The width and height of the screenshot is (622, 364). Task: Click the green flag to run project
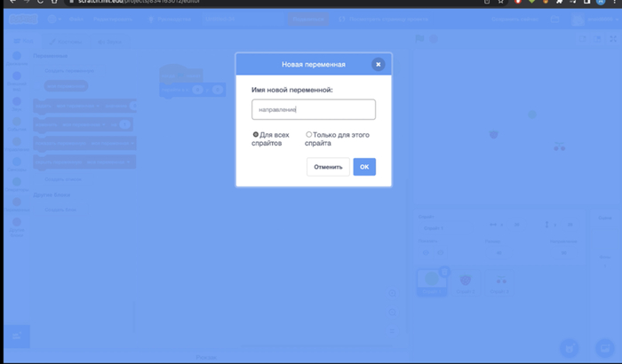point(421,39)
